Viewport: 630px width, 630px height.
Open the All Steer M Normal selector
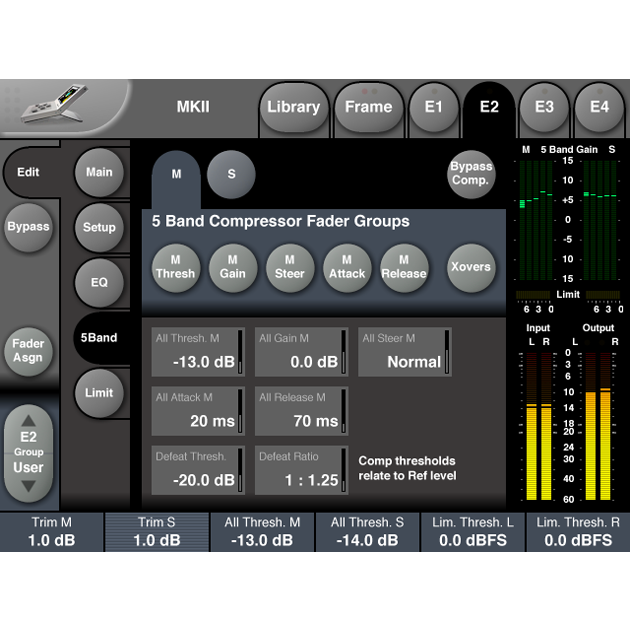pyautogui.click(x=404, y=352)
